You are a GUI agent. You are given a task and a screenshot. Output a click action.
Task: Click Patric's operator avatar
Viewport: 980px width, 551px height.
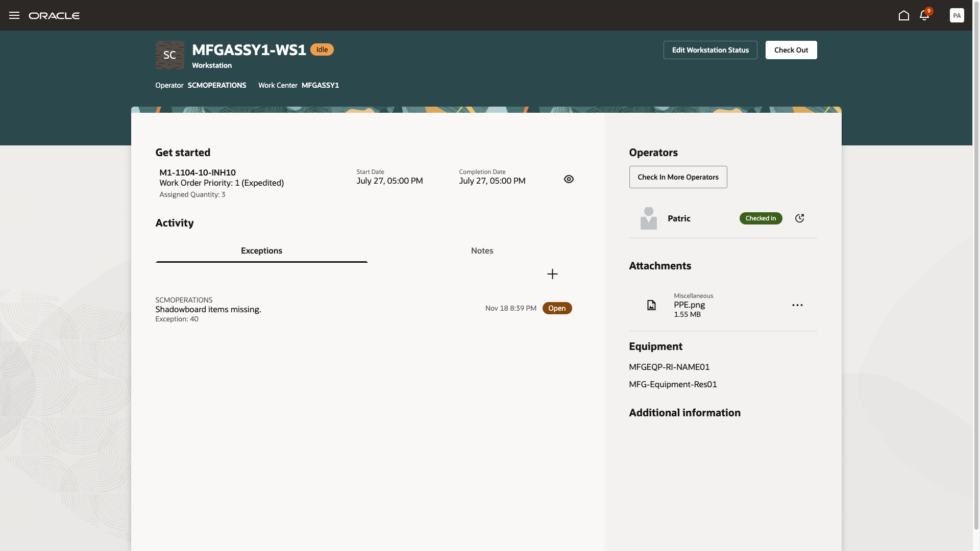(x=649, y=218)
